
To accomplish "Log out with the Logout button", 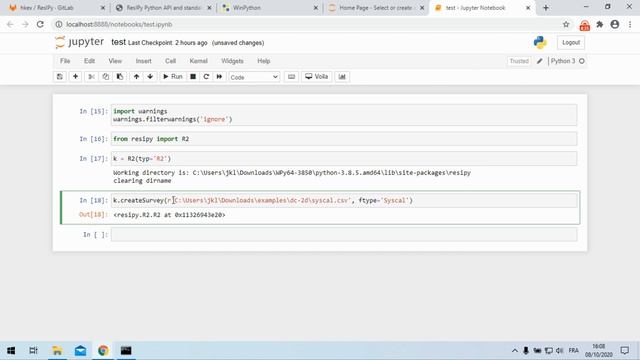I will point(571,42).
